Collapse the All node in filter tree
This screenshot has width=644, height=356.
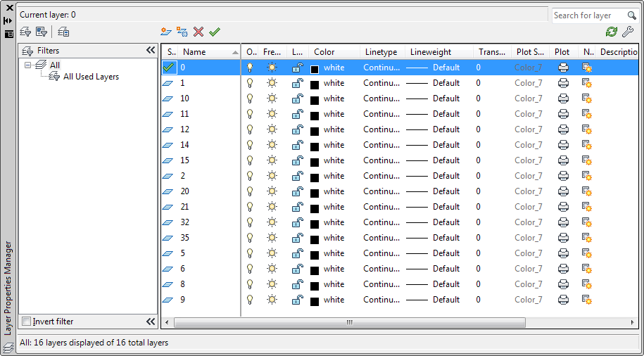28,65
